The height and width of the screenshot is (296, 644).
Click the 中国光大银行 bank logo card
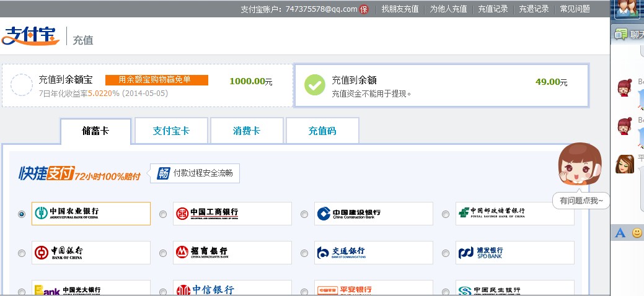[91, 288]
